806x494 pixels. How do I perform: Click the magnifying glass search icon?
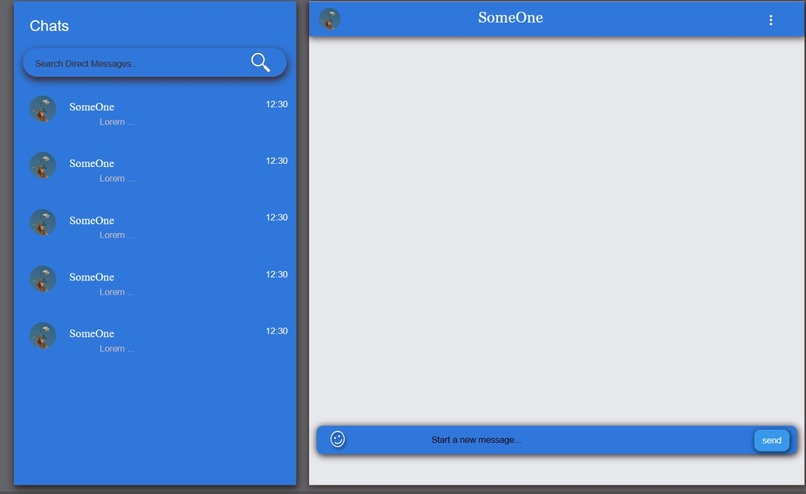(x=261, y=62)
